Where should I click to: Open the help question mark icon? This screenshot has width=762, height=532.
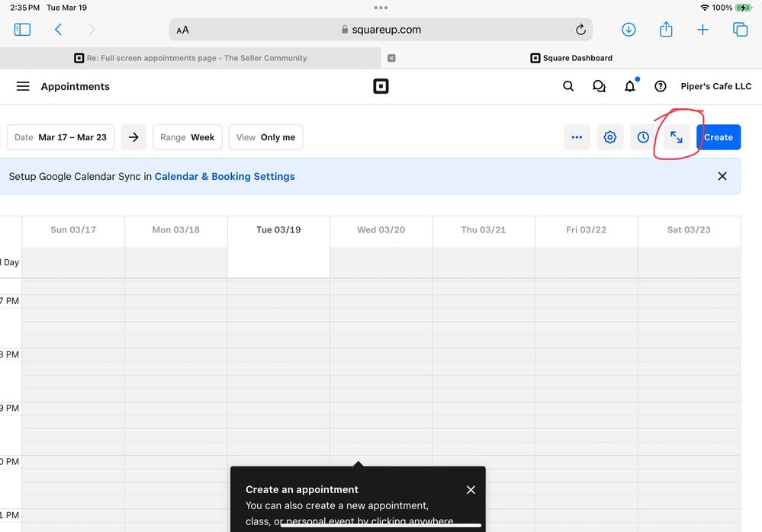click(661, 86)
